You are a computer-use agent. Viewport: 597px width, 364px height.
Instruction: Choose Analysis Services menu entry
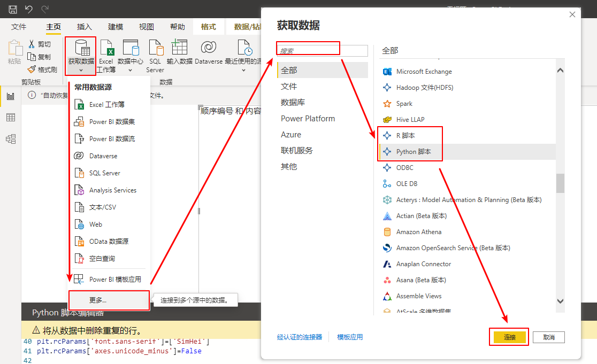tap(109, 190)
